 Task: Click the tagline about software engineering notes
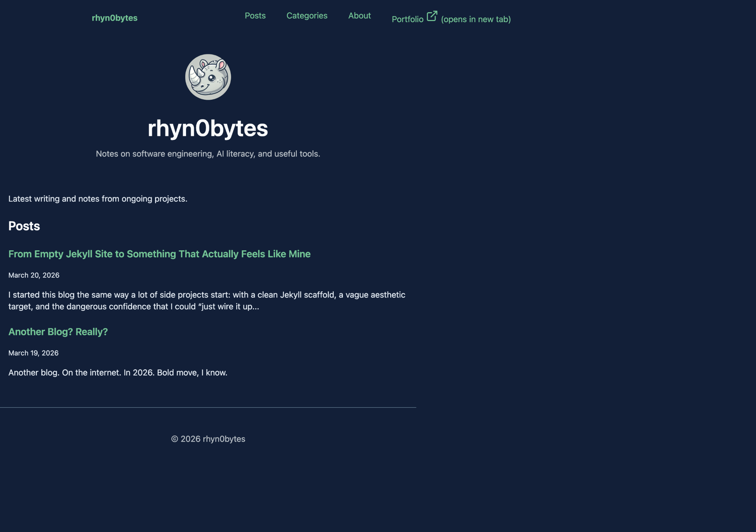tap(208, 154)
